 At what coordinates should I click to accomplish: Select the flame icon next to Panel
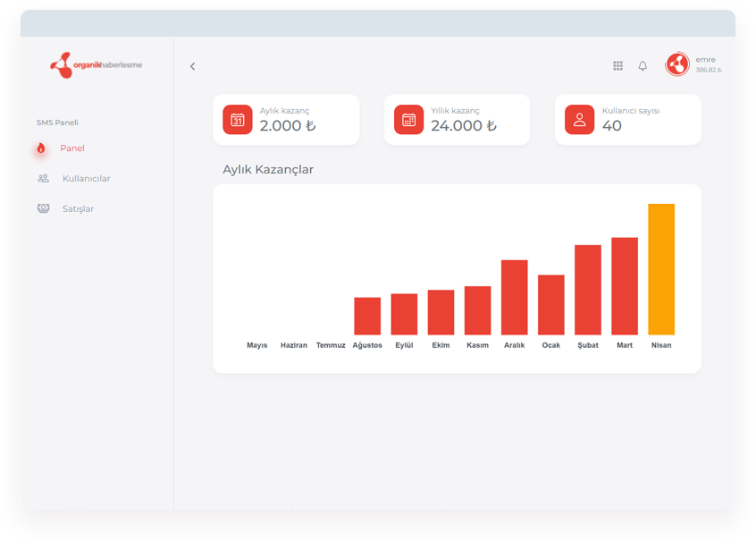click(x=43, y=148)
